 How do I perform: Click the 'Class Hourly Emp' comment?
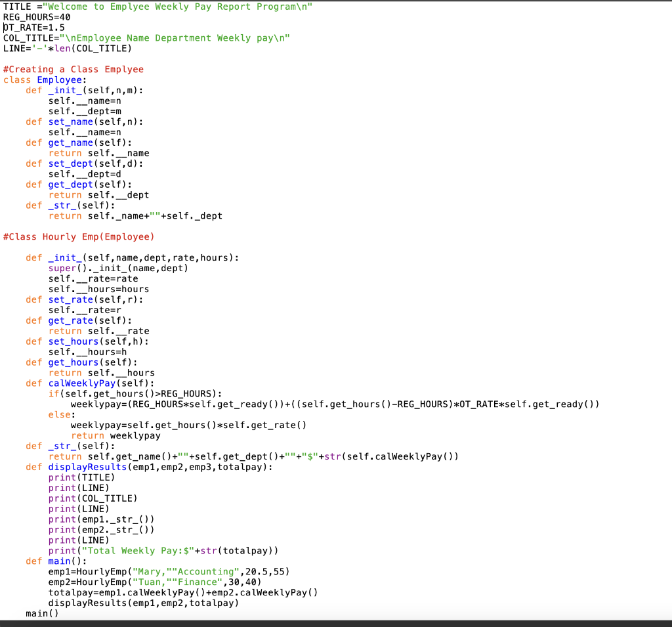coord(79,236)
